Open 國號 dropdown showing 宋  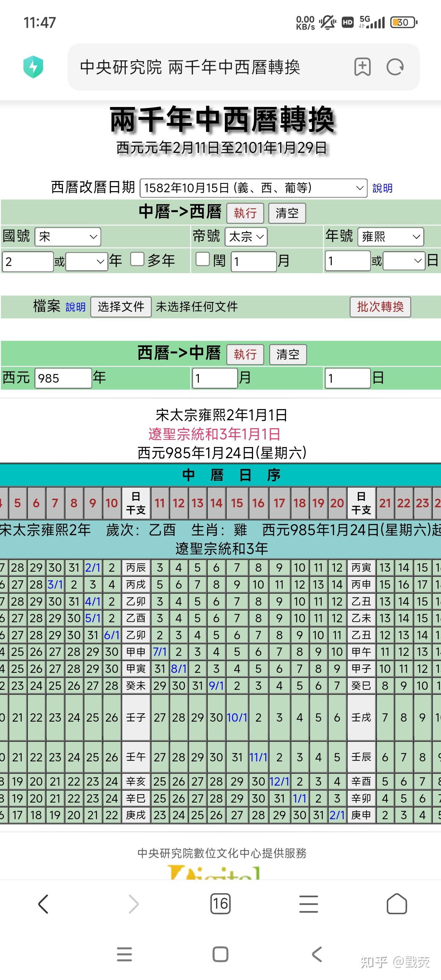click(x=68, y=237)
